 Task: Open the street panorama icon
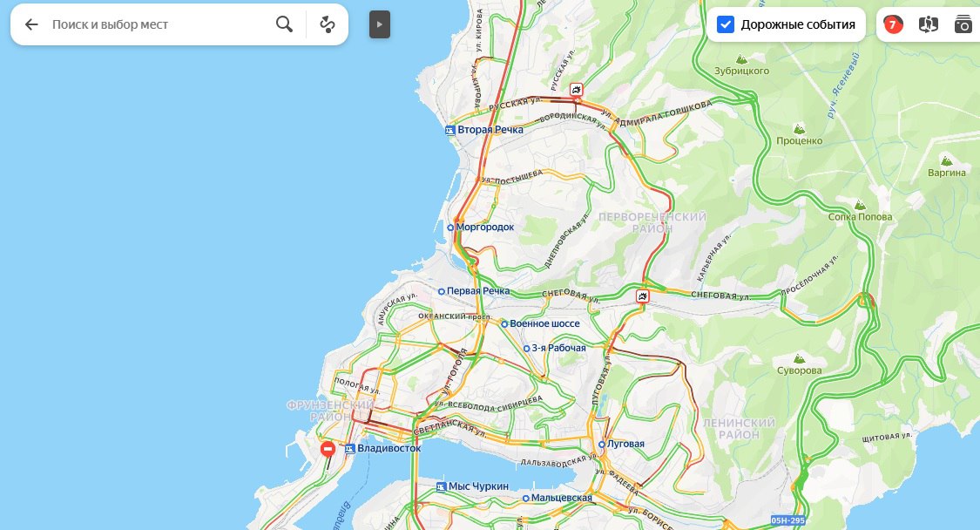pyautogui.click(x=928, y=24)
